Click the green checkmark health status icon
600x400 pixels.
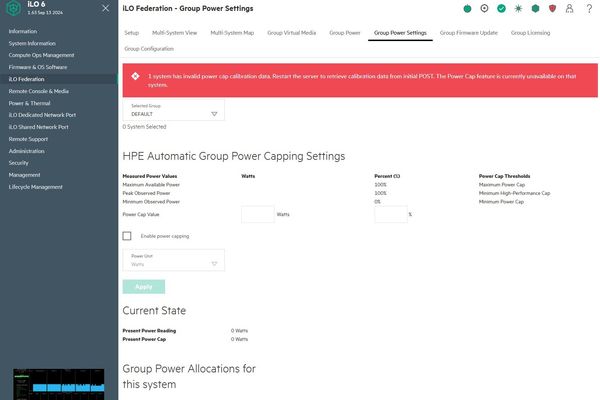coord(501,8)
